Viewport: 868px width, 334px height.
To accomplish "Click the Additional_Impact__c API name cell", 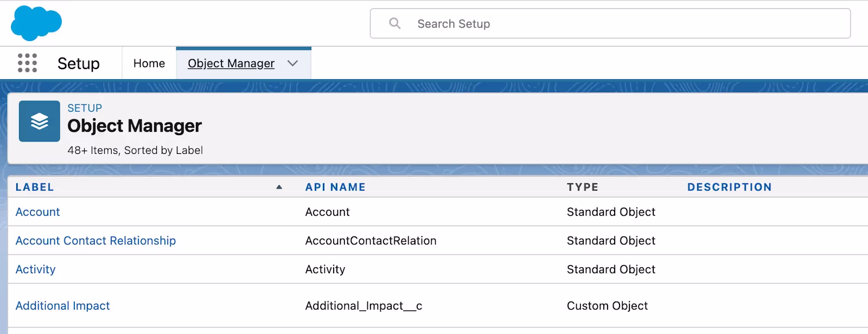I will tap(363, 306).
